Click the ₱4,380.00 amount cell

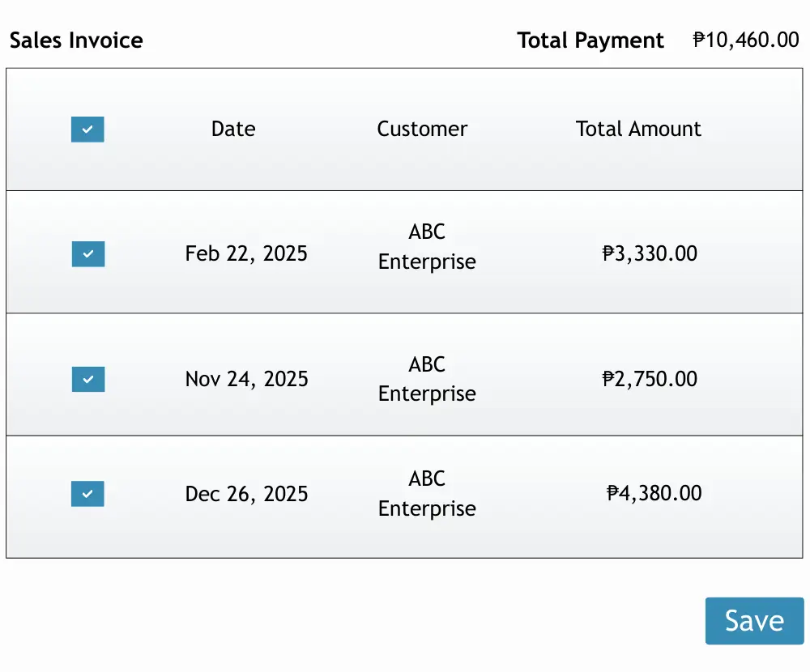click(654, 494)
